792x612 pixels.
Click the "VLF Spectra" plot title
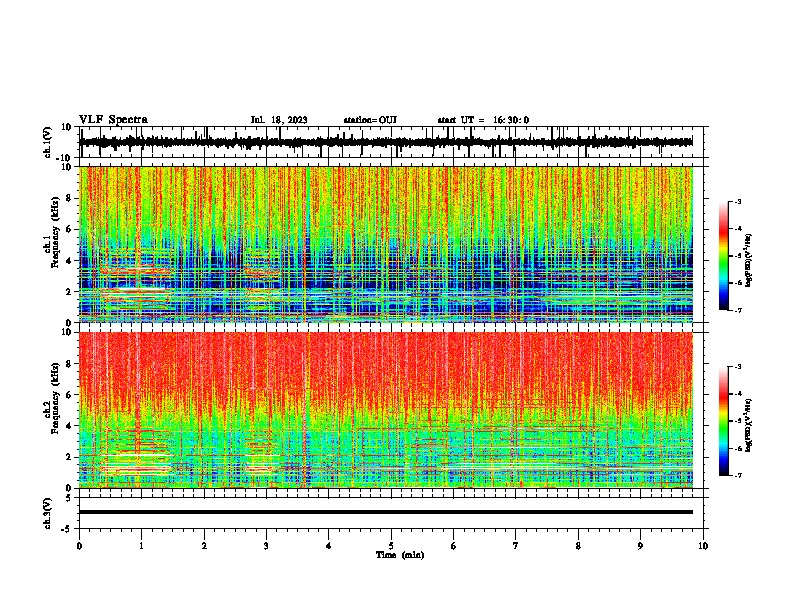[113, 120]
